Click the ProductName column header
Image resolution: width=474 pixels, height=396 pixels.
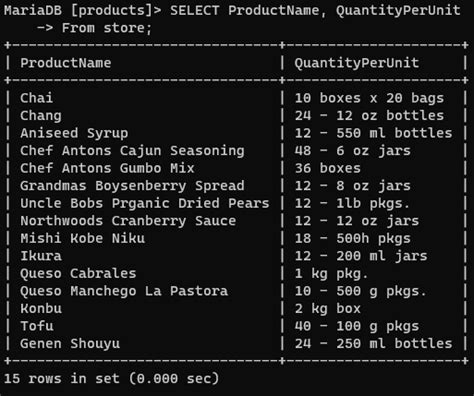[x=66, y=63]
